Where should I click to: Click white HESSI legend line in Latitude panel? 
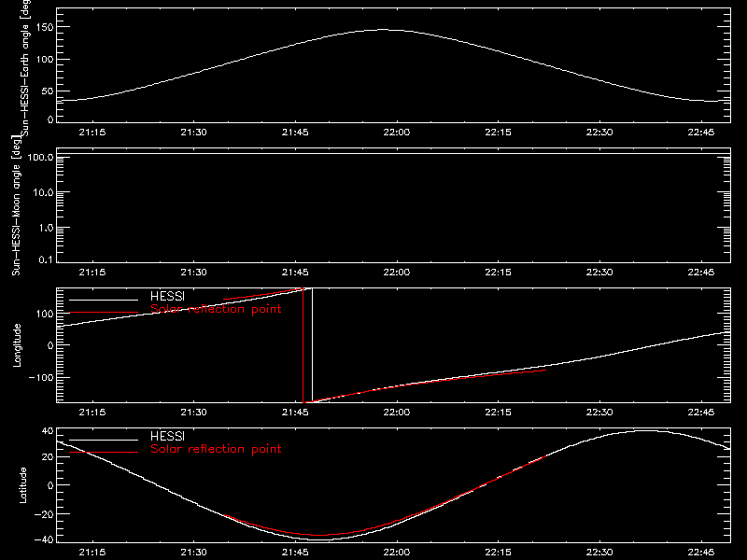[x=104, y=440]
